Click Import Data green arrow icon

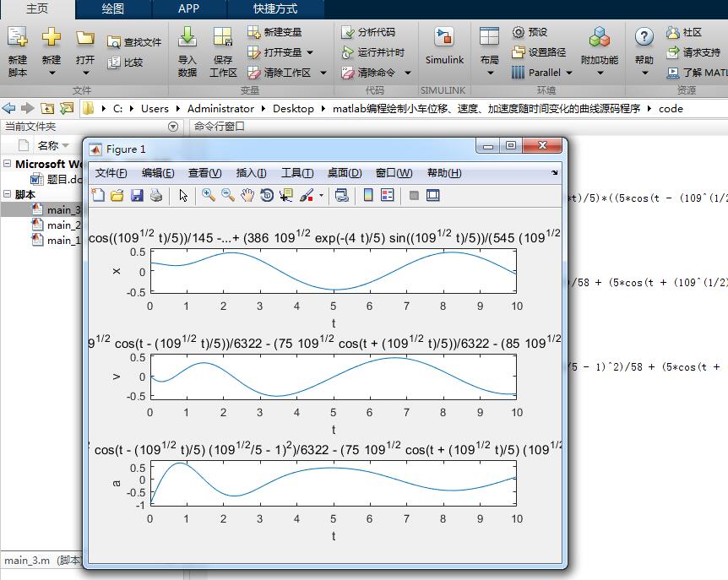click(x=187, y=36)
